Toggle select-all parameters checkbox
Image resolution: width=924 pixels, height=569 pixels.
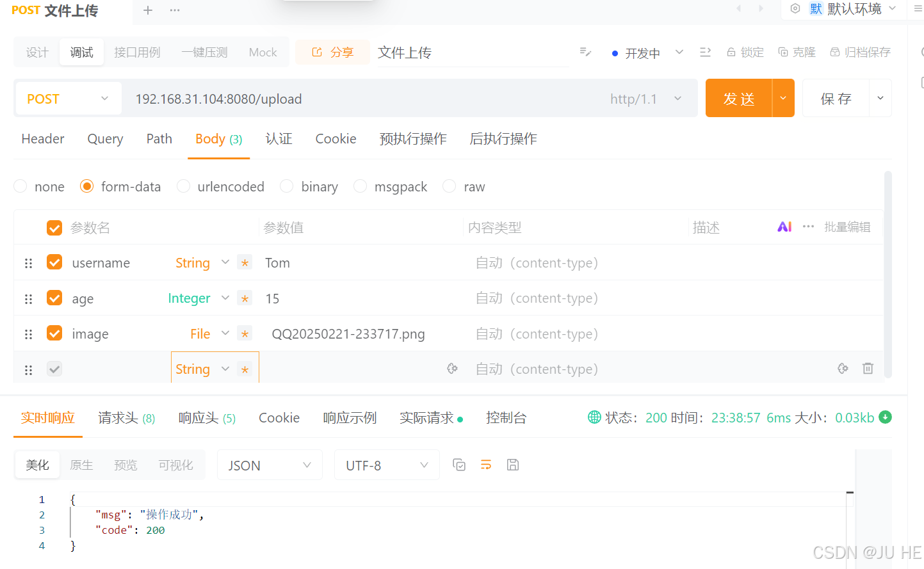[54, 228]
